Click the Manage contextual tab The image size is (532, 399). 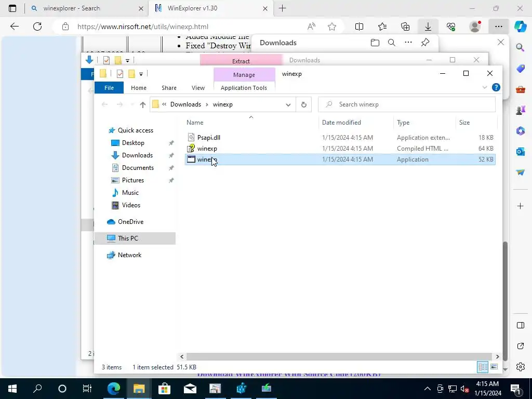click(x=244, y=75)
